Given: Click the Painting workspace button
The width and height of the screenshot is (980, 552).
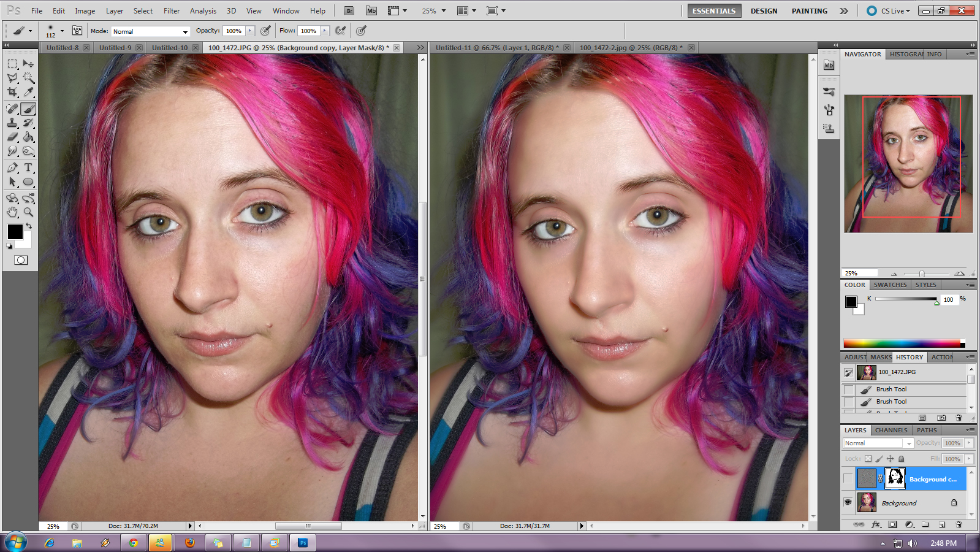Looking at the screenshot, I should point(809,10).
